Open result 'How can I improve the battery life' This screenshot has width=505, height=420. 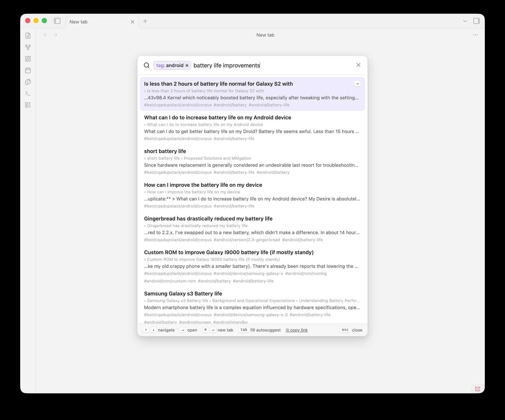pos(252,195)
